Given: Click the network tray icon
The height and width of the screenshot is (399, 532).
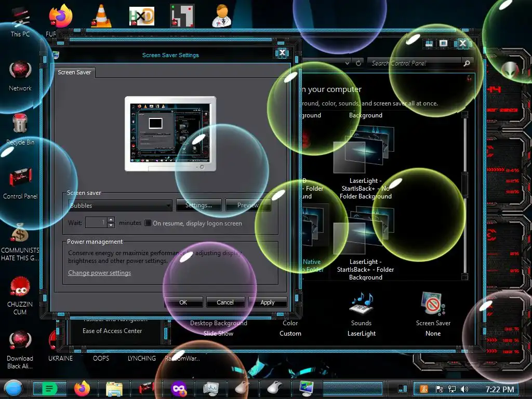Looking at the screenshot, I should click(452, 389).
